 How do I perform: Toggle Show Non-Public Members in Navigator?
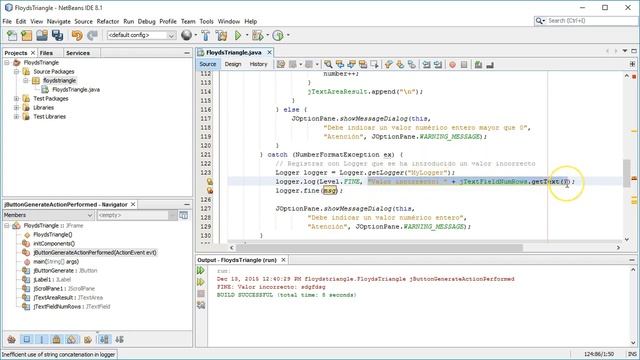[x=57, y=339]
